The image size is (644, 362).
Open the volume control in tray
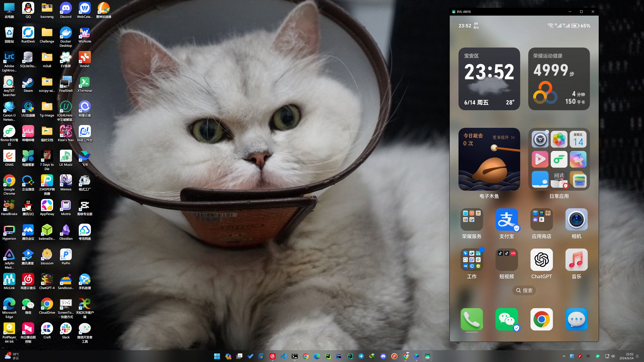click(x=613, y=356)
